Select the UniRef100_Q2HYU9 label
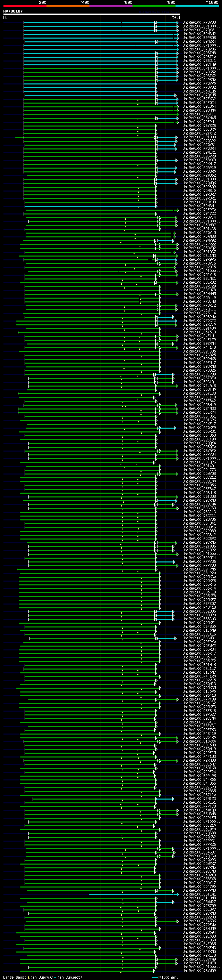 tap(199, 202)
